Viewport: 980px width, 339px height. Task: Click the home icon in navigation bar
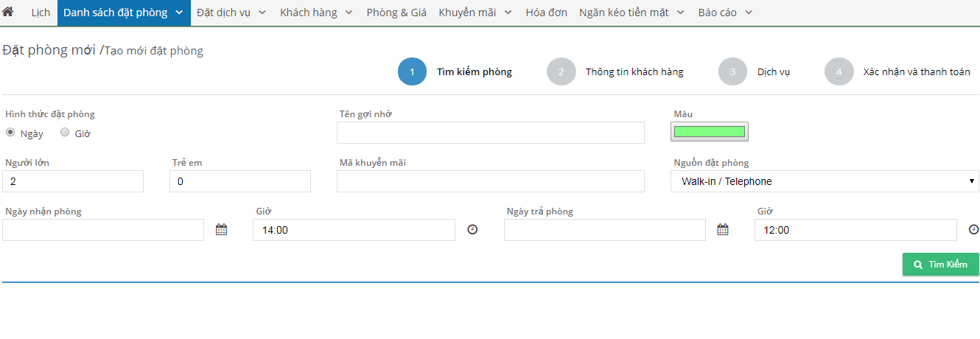(8, 13)
